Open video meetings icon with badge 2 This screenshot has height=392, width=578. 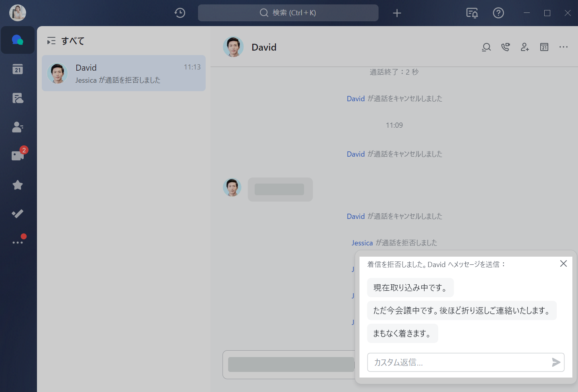(18, 155)
